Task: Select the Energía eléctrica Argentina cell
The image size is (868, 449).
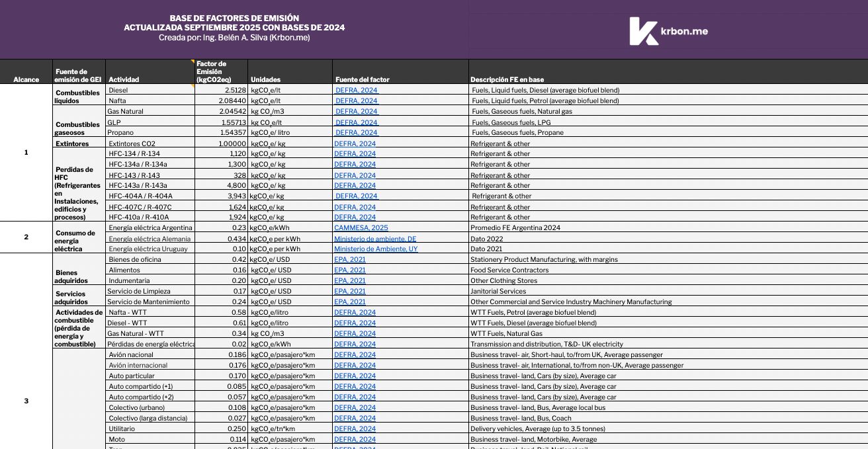Action: pyautogui.click(x=150, y=227)
